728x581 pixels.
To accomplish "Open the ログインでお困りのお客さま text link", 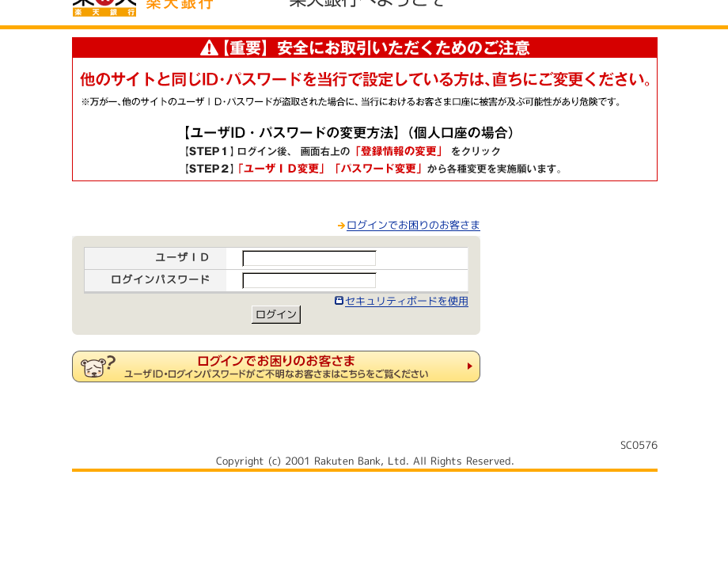I will click(x=413, y=226).
